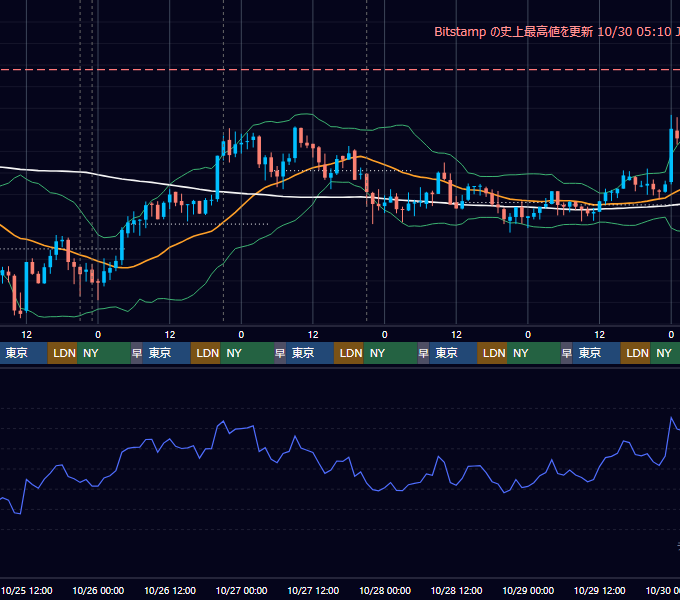Select the LDN session block for 10/25
The width and height of the screenshot is (680, 600).
[62, 353]
